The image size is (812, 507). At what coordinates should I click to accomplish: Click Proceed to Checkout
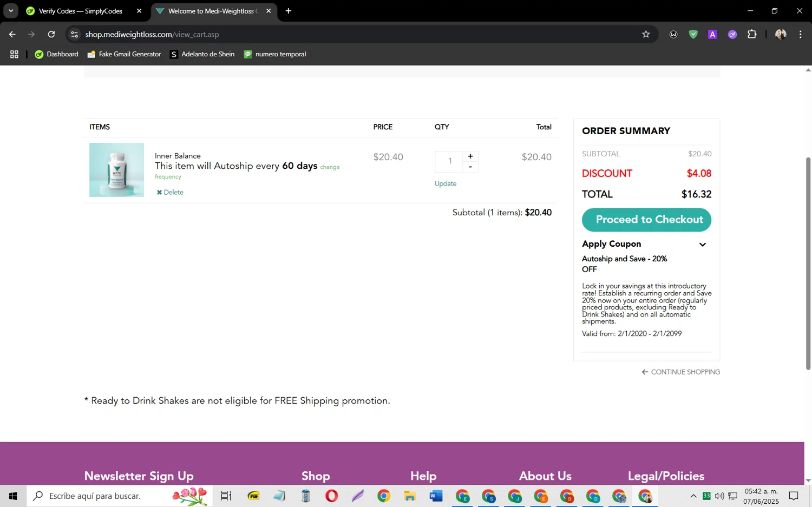(646, 220)
